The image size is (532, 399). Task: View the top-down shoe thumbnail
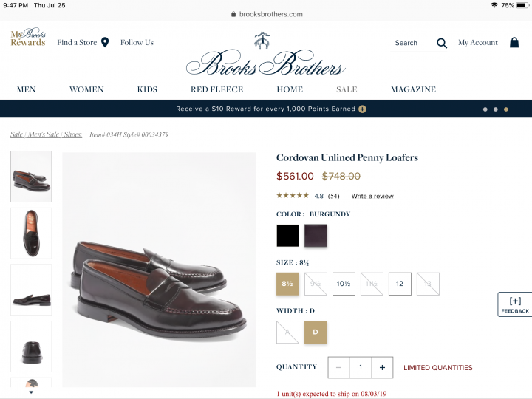31,233
